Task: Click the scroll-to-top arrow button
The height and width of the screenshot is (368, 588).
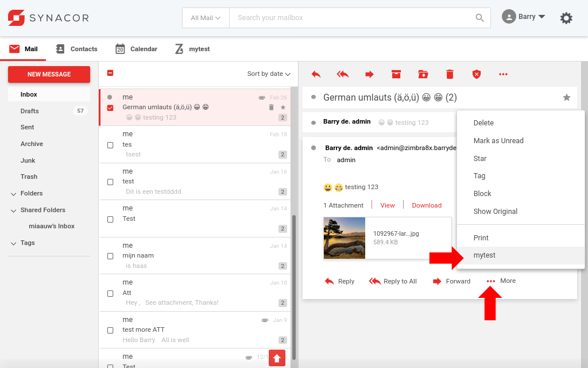Action: (277, 358)
